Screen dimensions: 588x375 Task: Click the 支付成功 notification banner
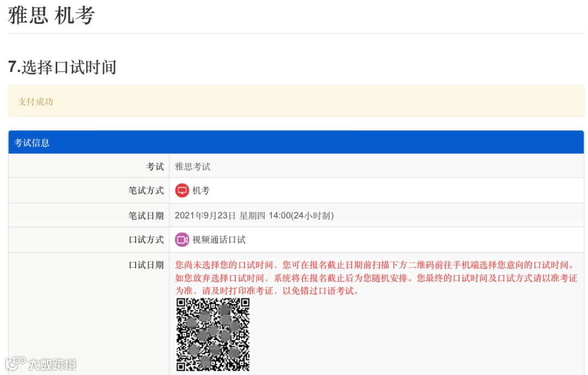click(296, 101)
